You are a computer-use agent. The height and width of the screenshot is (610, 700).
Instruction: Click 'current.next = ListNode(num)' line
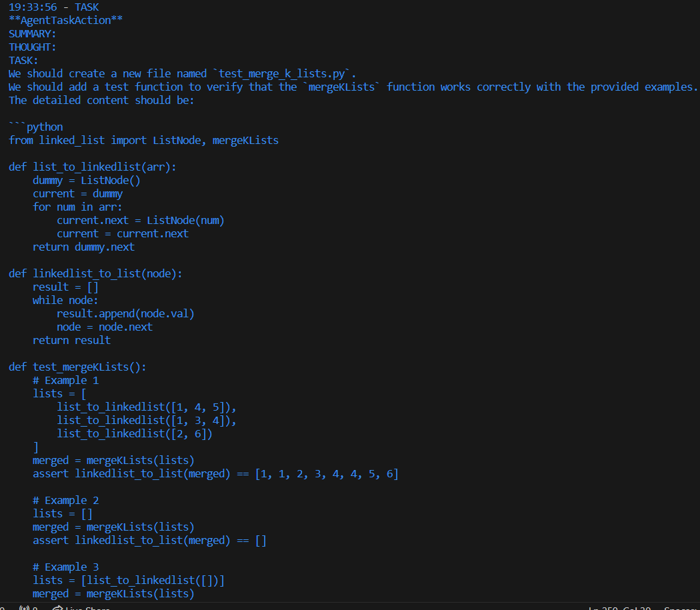(141, 221)
